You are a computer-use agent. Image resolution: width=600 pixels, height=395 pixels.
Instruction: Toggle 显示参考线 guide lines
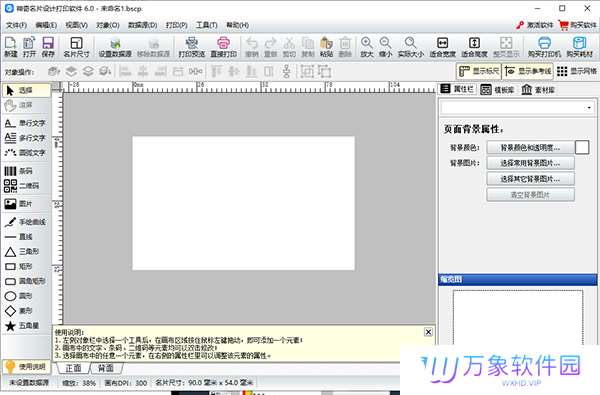point(528,71)
